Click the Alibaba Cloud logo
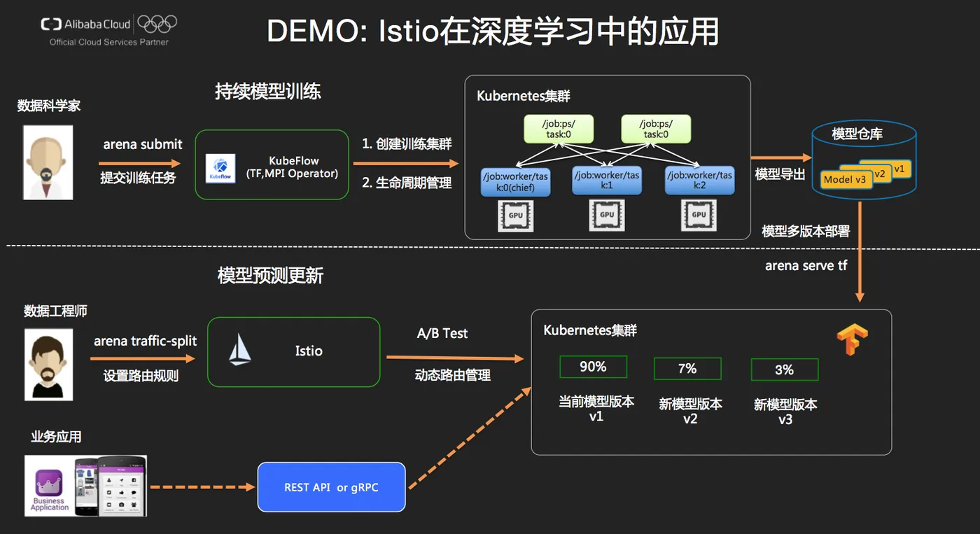980x534 pixels. click(x=85, y=24)
